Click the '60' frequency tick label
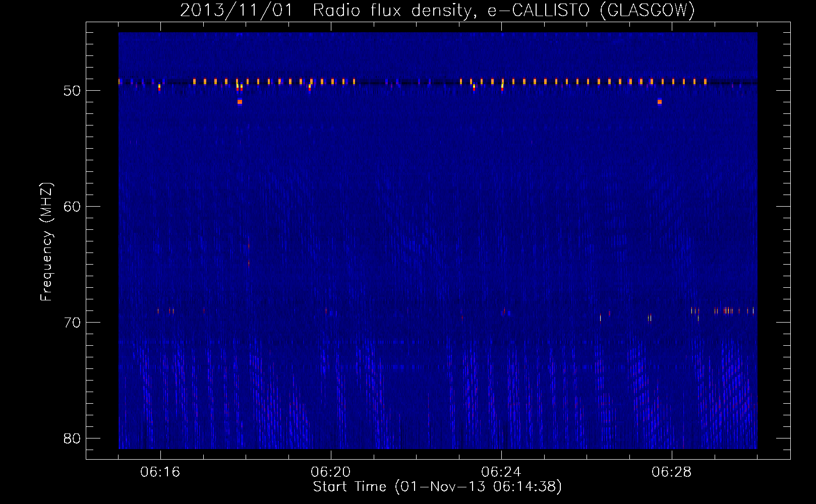The image size is (816, 504). tap(72, 207)
